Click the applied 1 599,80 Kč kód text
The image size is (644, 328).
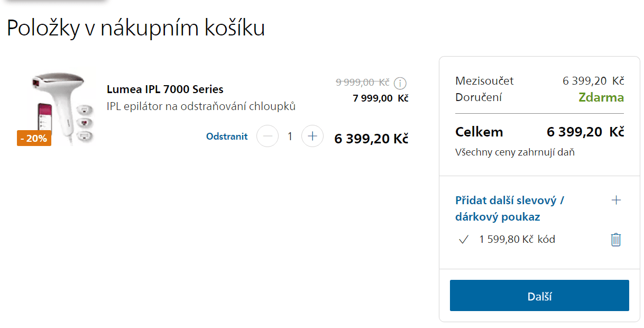tap(517, 240)
